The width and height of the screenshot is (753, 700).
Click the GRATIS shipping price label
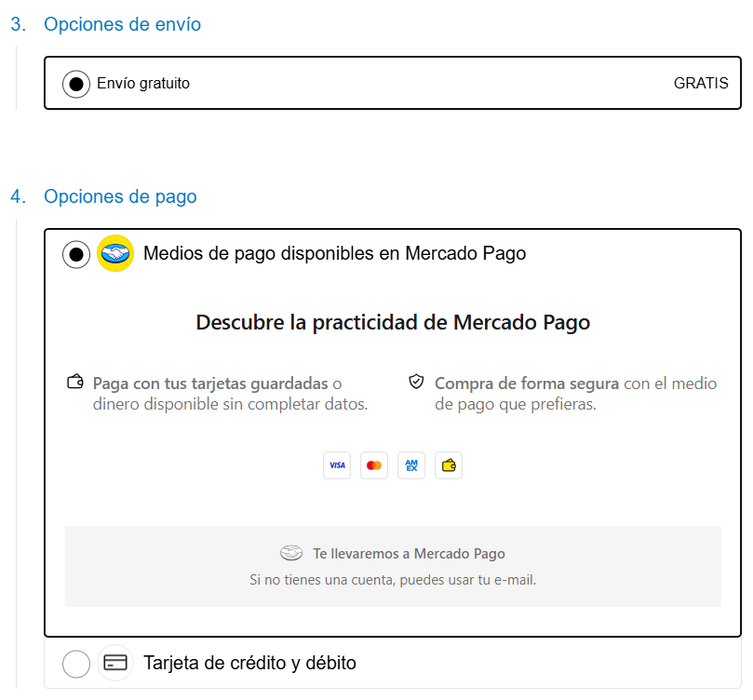tap(701, 84)
